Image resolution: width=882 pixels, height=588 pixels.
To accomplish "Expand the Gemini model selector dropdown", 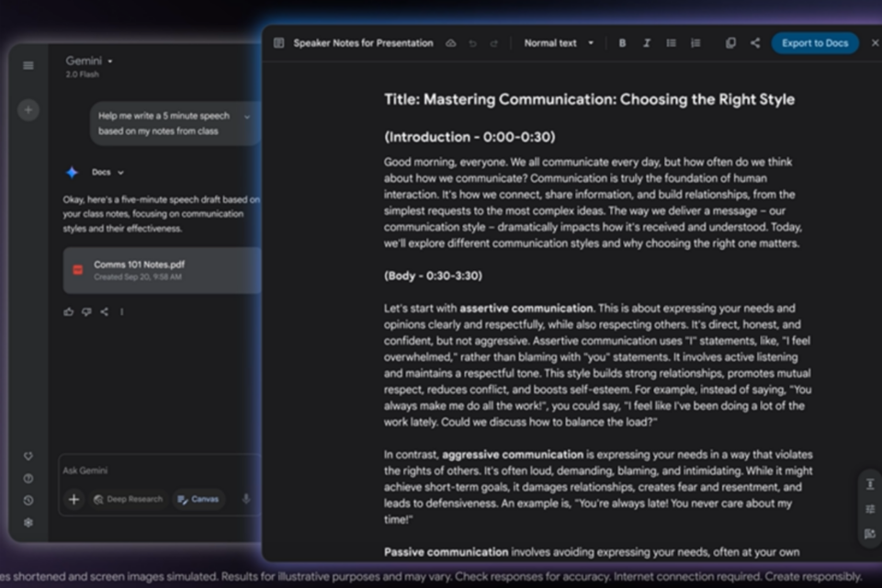I will [110, 62].
